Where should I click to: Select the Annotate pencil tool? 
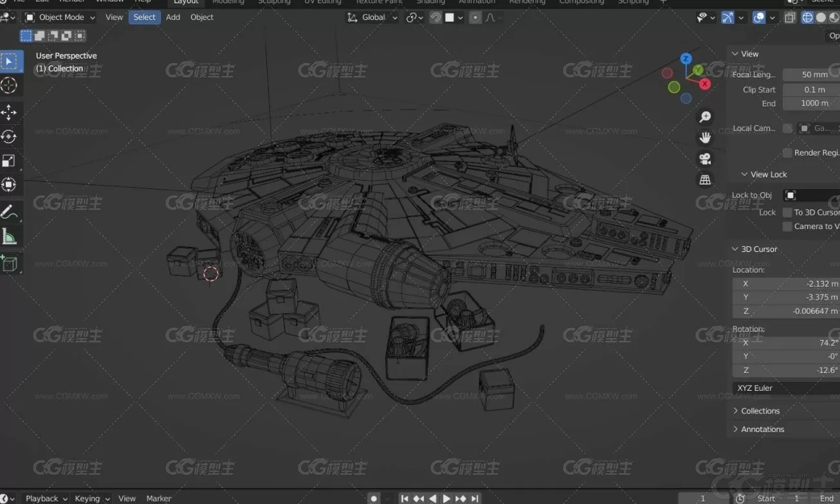click(10, 212)
